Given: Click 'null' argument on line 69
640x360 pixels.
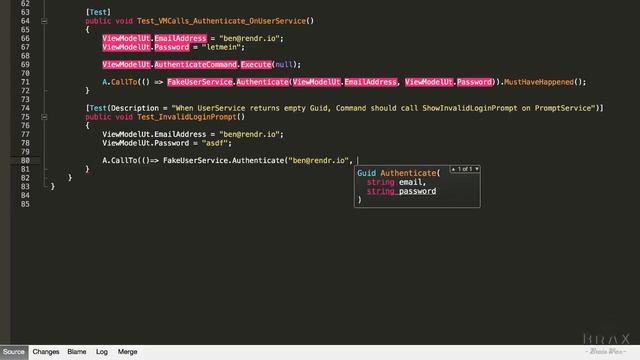Looking at the screenshot, I should (284, 64).
